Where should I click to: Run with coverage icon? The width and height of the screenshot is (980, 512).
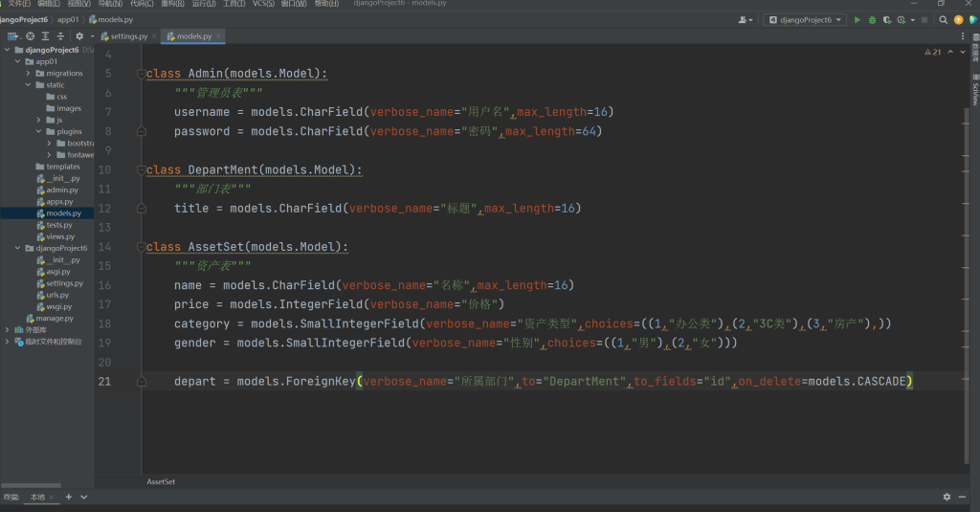887,19
